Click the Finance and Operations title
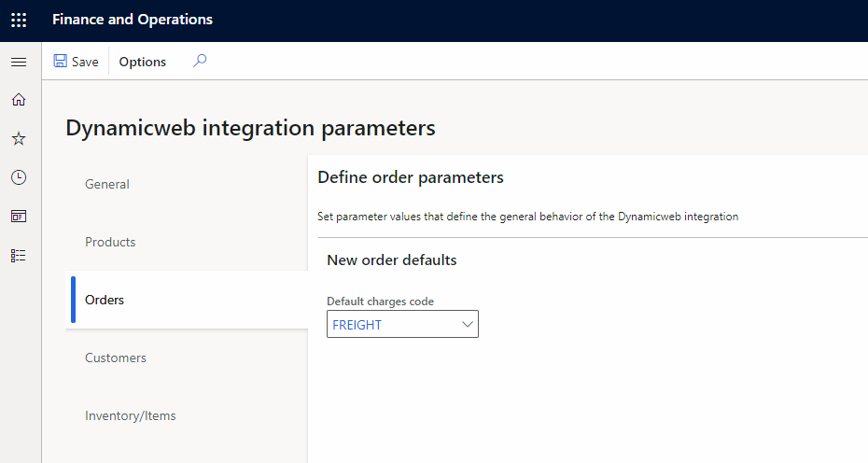The image size is (868, 463). pos(133,20)
